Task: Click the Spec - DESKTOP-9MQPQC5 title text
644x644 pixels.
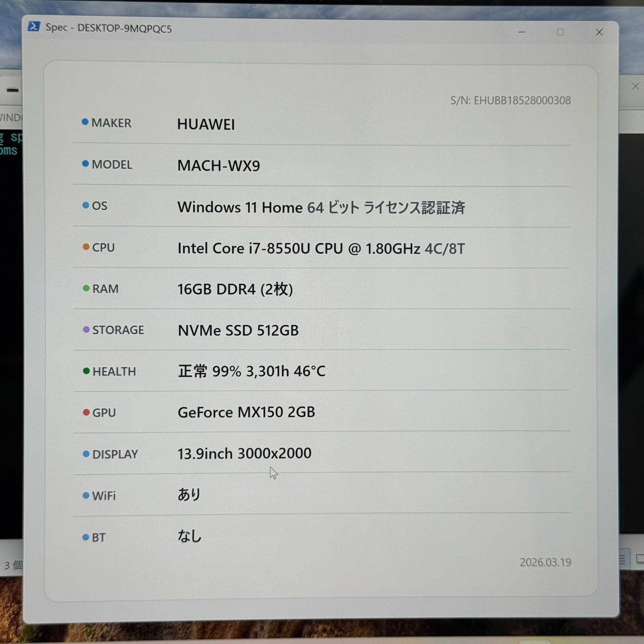Action: pyautogui.click(x=108, y=28)
